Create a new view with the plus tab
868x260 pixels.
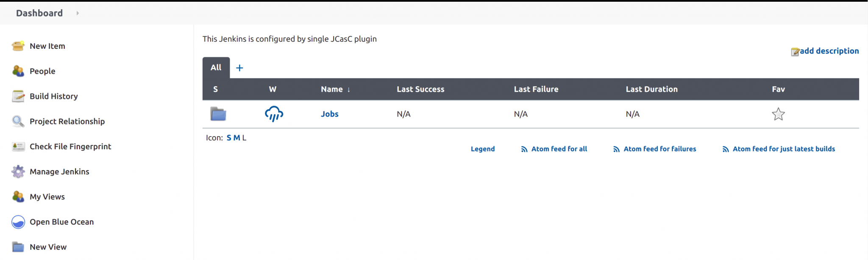(239, 67)
